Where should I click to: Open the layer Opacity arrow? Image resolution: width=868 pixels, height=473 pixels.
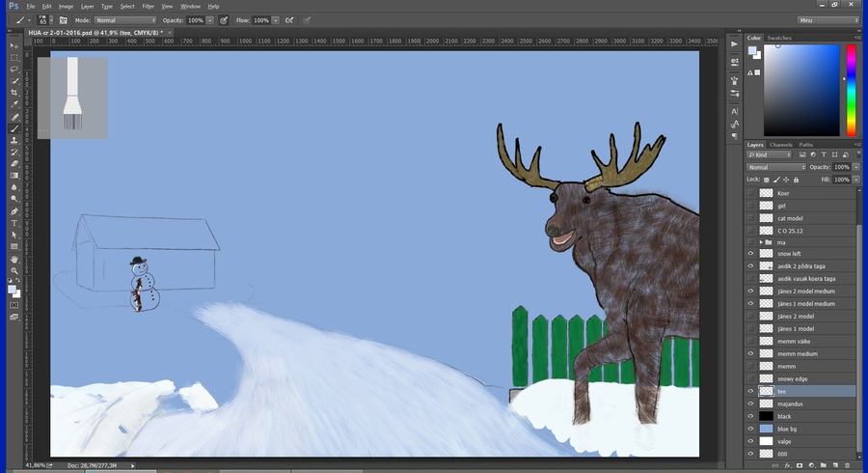point(855,167)
